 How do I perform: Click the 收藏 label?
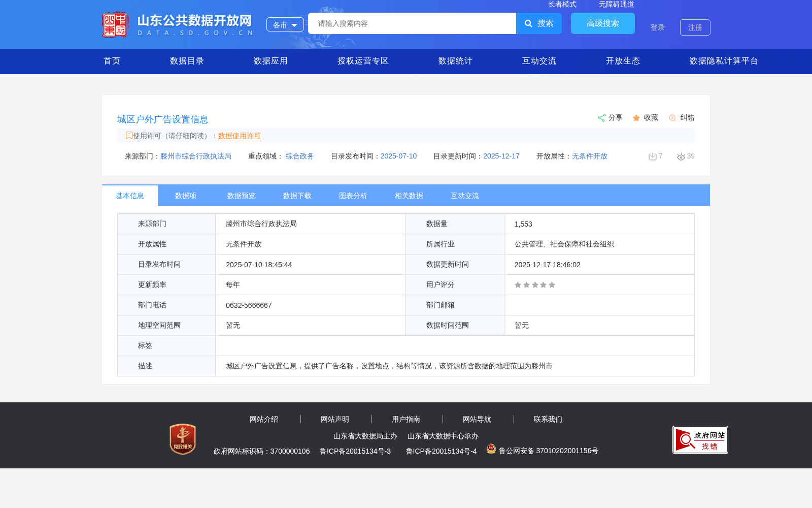click(651, 117)
